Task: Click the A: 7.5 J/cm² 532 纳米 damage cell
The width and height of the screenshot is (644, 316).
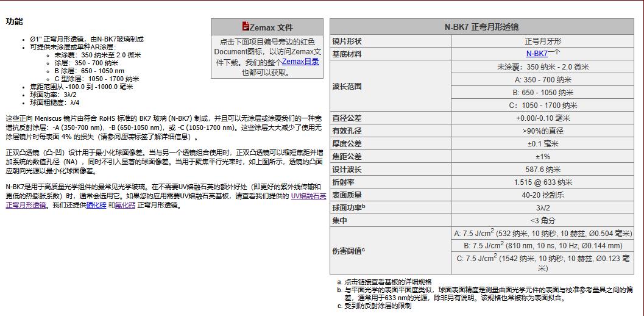Action: point(542,233)
